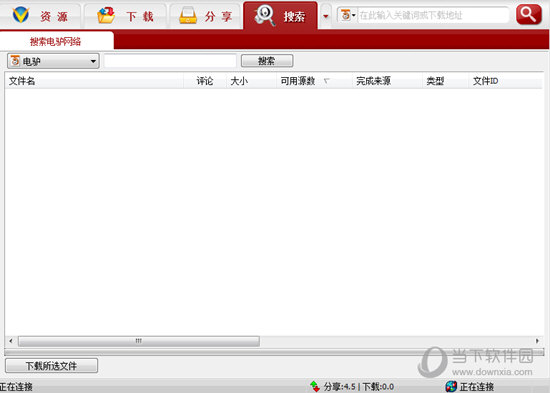
Task: Open the 分享 share tab
Action: click(206, 15)
